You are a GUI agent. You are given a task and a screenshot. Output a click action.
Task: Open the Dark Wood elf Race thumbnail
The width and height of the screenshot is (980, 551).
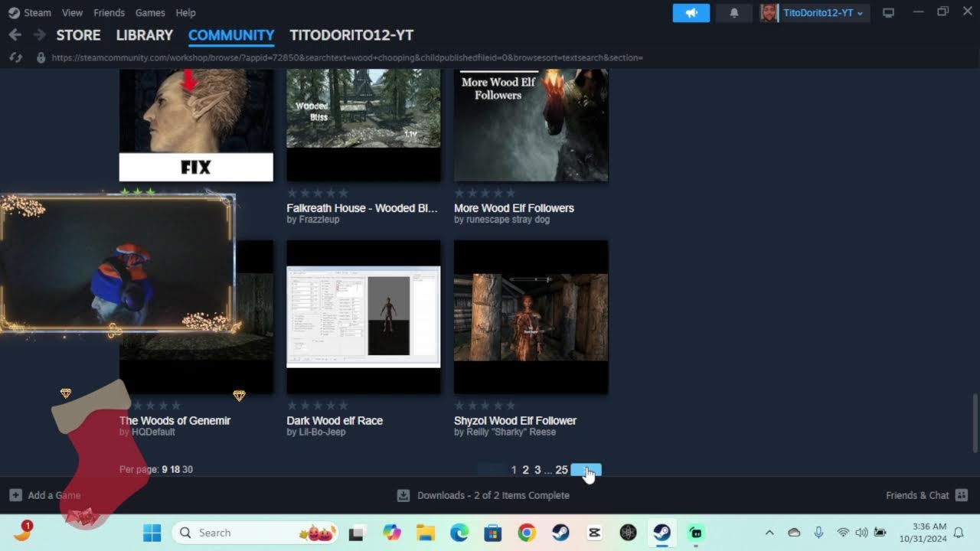click(364, 318)
